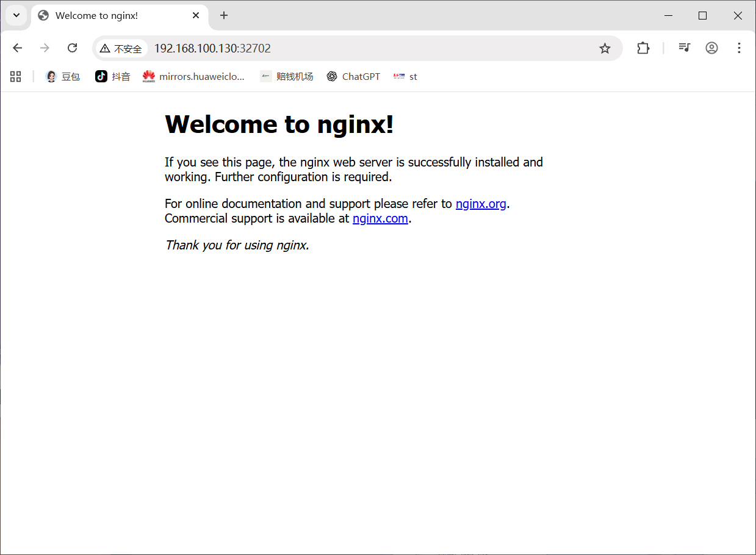The image size is (756, 555).
Task: Open a new tab with plus button
Action: pos(224,15)
